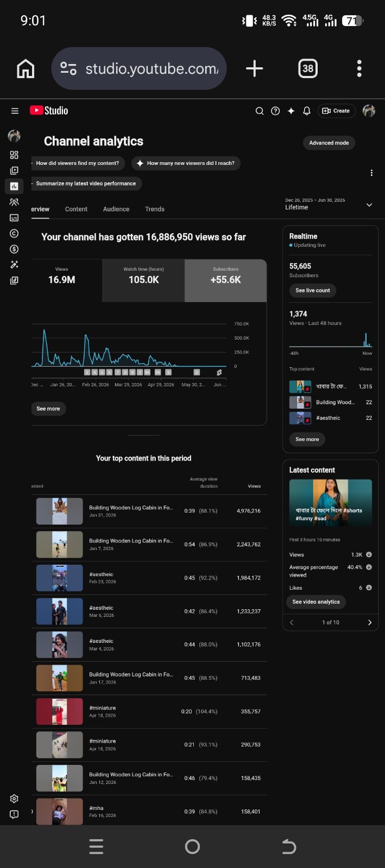
Task: Switch to the Content analytics tab
Action: click(x=76, y=209)
